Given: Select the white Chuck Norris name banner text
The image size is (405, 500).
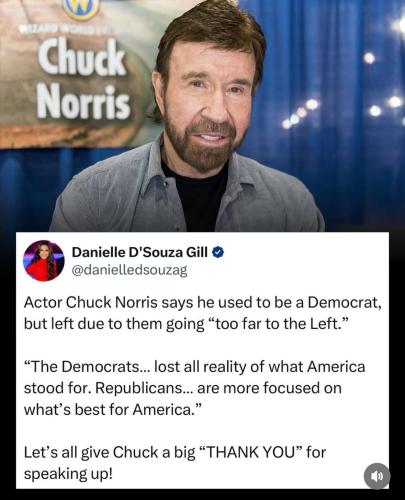Looking at the screenshot, I should (x=83, y=79).
